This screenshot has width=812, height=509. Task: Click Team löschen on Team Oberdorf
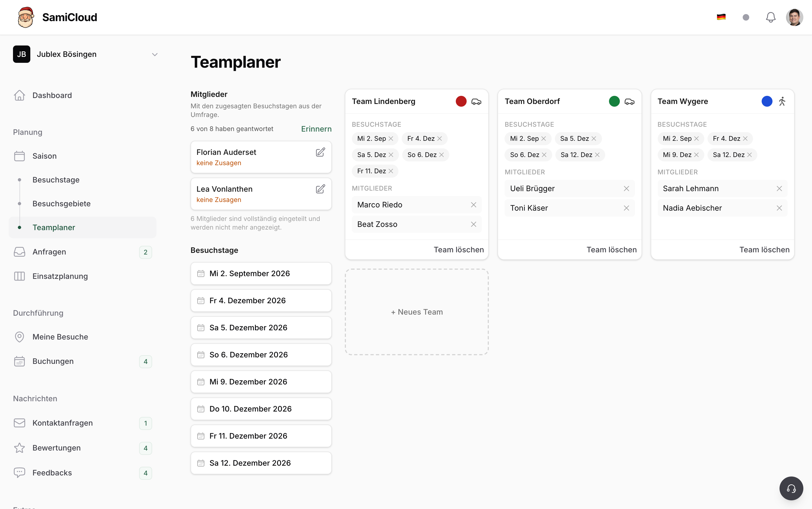pos(611,249)
